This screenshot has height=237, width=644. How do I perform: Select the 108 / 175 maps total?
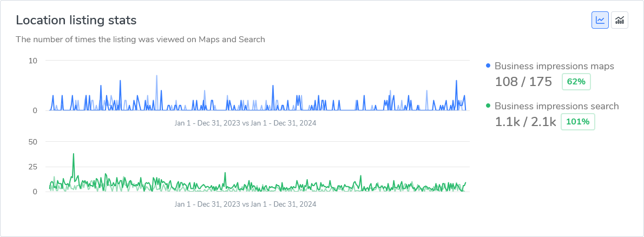[523, 82]
